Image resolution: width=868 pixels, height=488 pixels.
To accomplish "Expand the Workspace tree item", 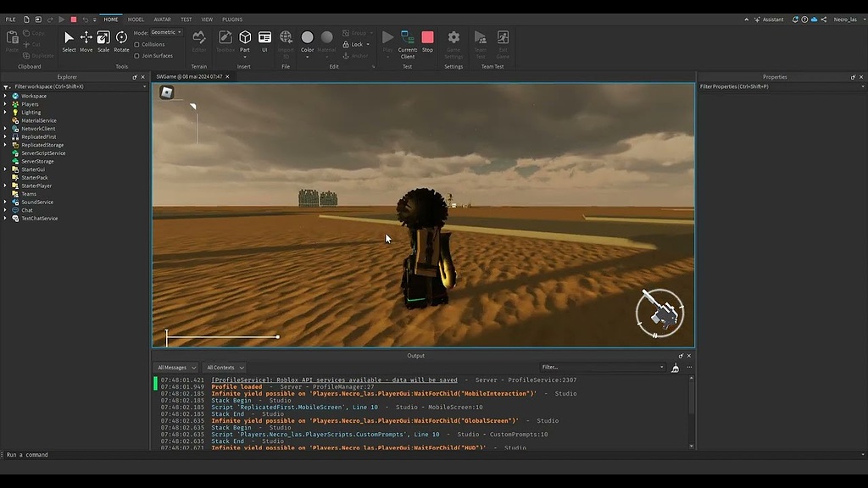I will pyautogui.click(x=6, y=95).
